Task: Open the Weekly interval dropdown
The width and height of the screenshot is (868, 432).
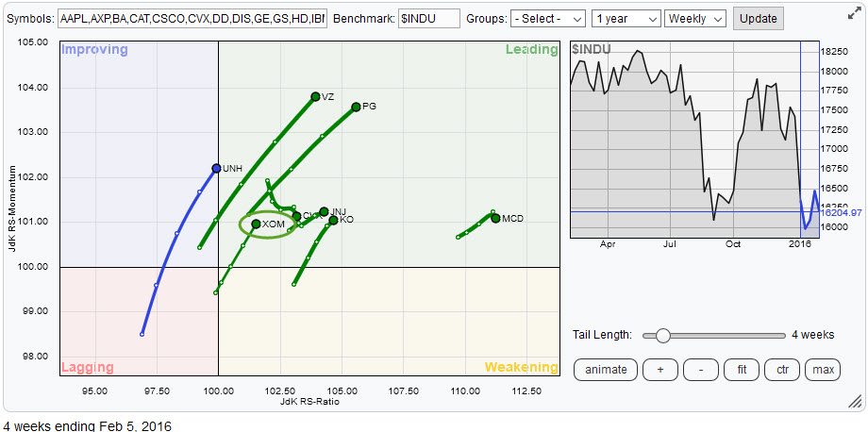Action: click(695, 18)
